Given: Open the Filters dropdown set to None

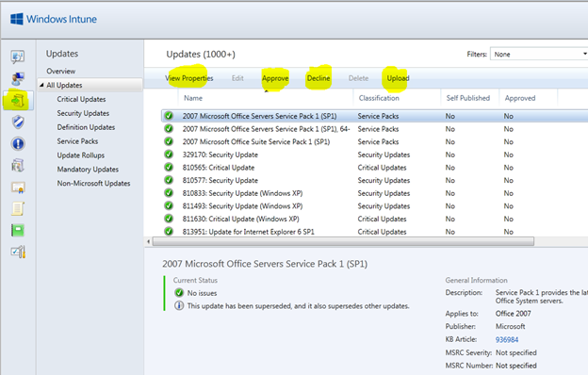Looking at the screenshot, I should [x=539, y=55].
